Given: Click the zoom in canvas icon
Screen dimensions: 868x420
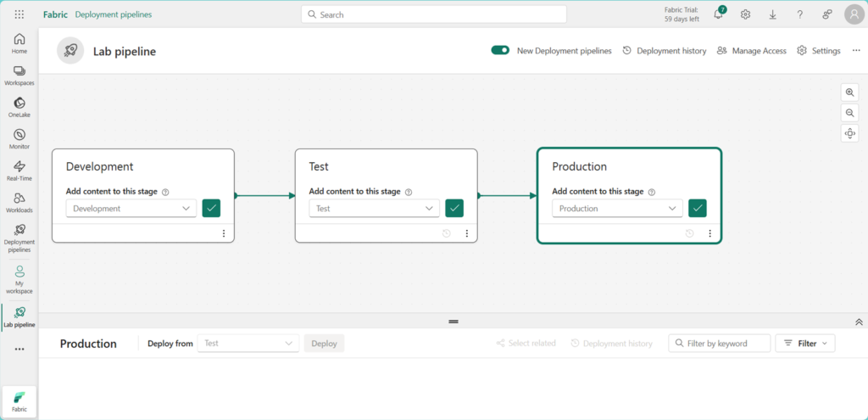Looking at the screenshot, I should click(x=849, y=92).
